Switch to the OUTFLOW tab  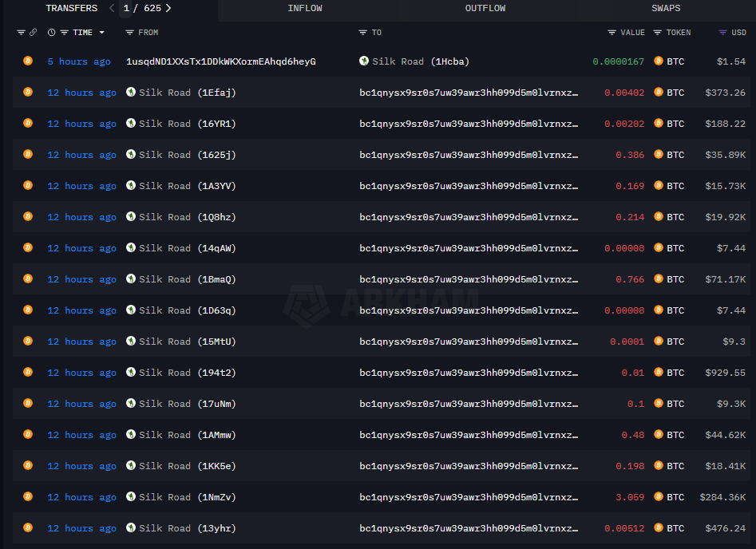click(485, 8)
